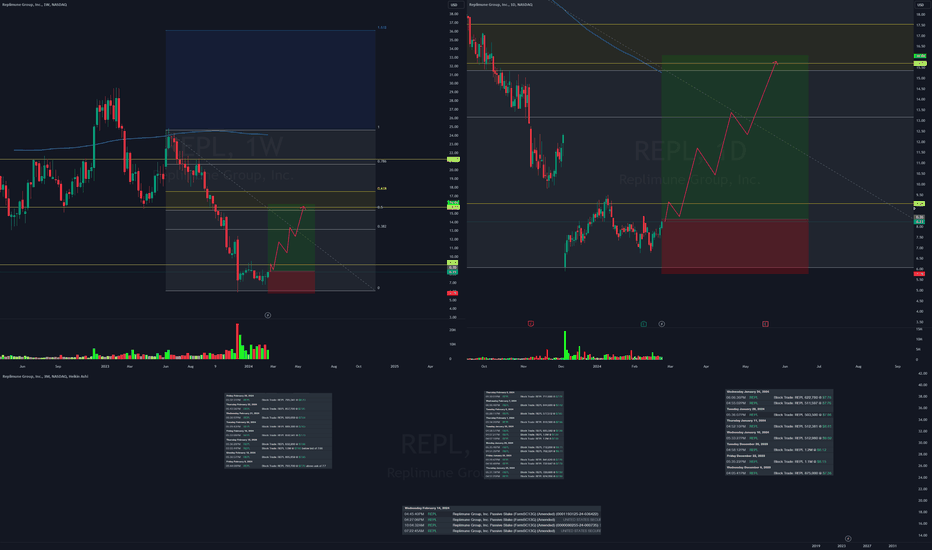932x550 pixels.
Task: Click the 04:45:40PM Passive Stake filing row
Action: tap(502, 514)
